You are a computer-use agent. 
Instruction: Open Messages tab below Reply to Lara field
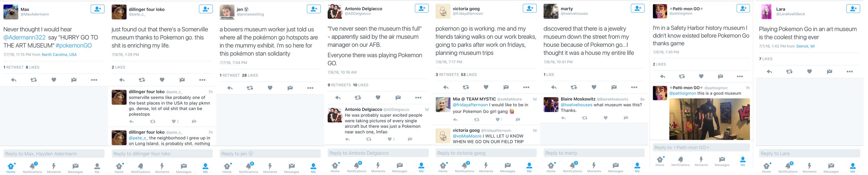pyautogui.click(x=831, y=167)
